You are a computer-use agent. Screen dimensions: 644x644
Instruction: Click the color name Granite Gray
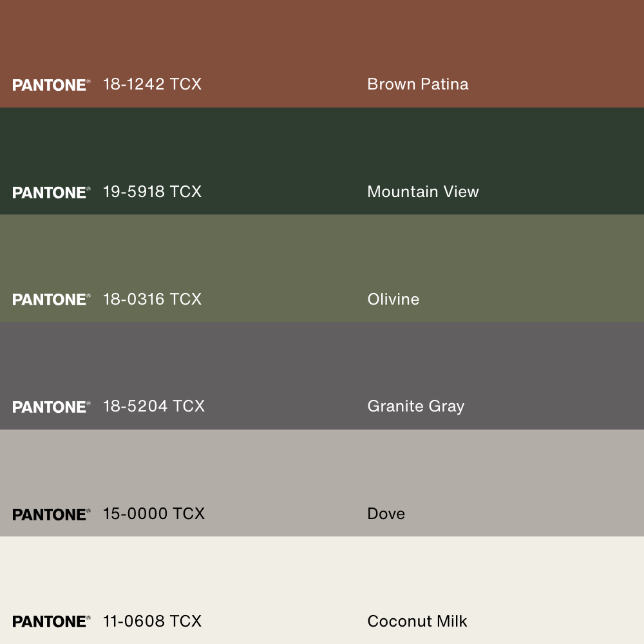(415, 407)
